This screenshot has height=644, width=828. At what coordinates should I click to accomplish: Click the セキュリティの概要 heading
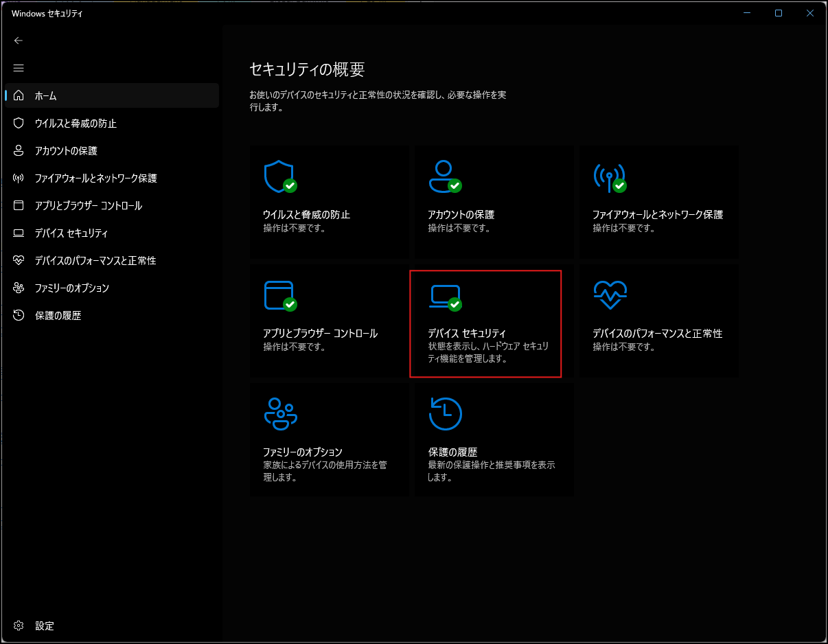click(307, 69)
